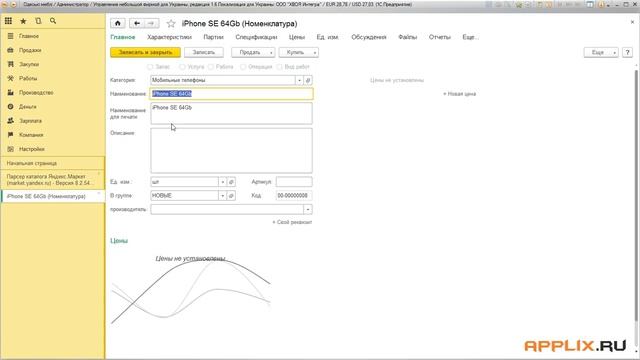
Task: Switch to the Обсуждения tab
Action: (369, 37)
